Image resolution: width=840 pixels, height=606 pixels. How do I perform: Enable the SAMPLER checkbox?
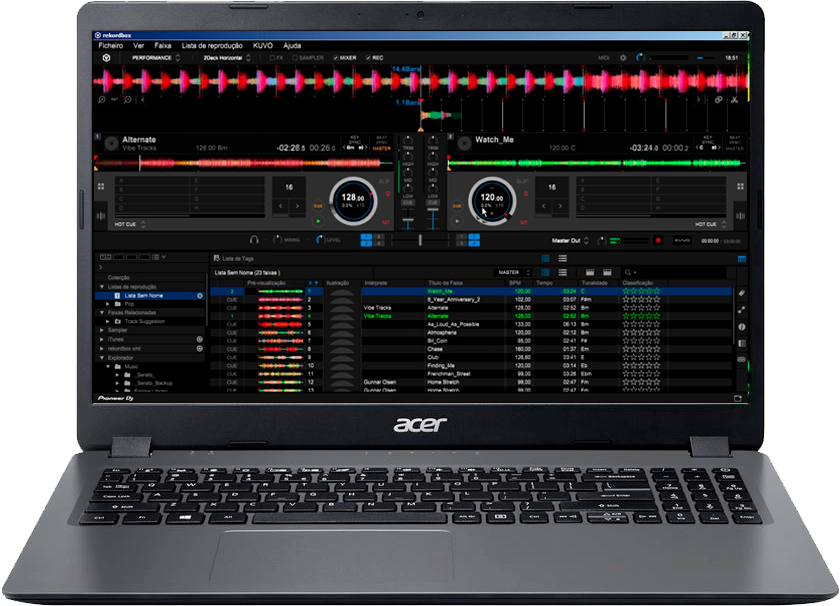pyautogui.click(x=295, y=58)
